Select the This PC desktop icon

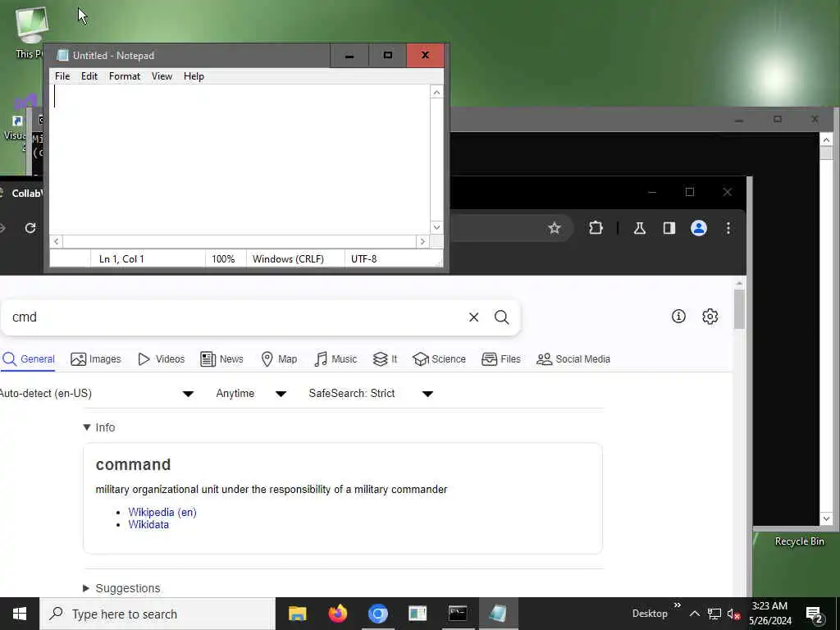[x=30, y=31]
